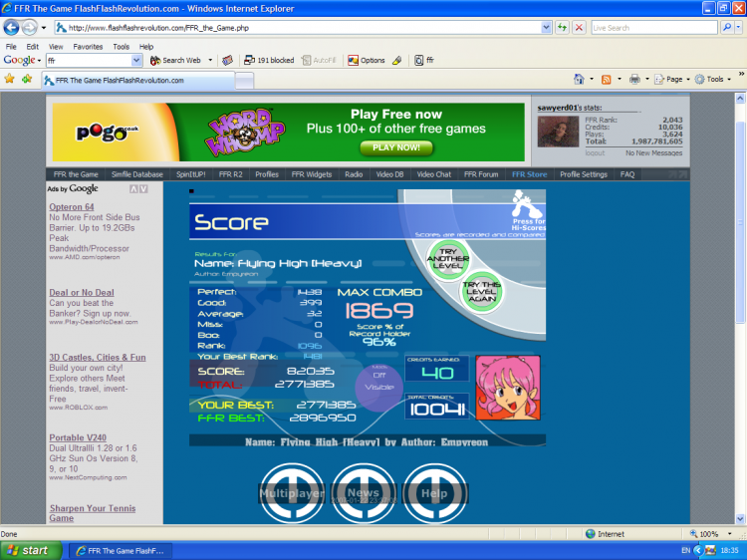
Task: Click the Live Search input field
Action: (653, 28)
